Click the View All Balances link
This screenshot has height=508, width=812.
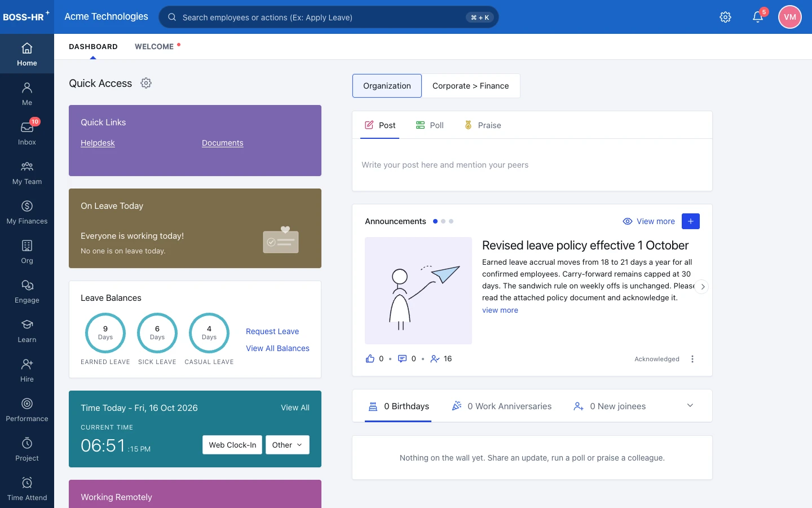pyautogui.click(x=277, y=348)
